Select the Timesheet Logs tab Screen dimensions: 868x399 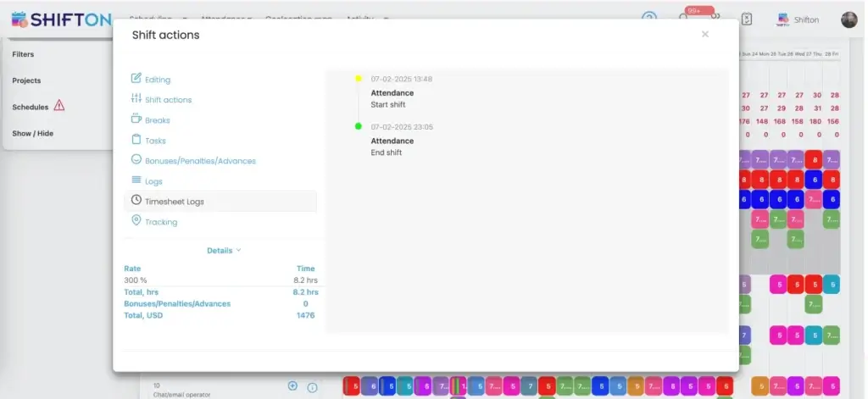(174, 202)
